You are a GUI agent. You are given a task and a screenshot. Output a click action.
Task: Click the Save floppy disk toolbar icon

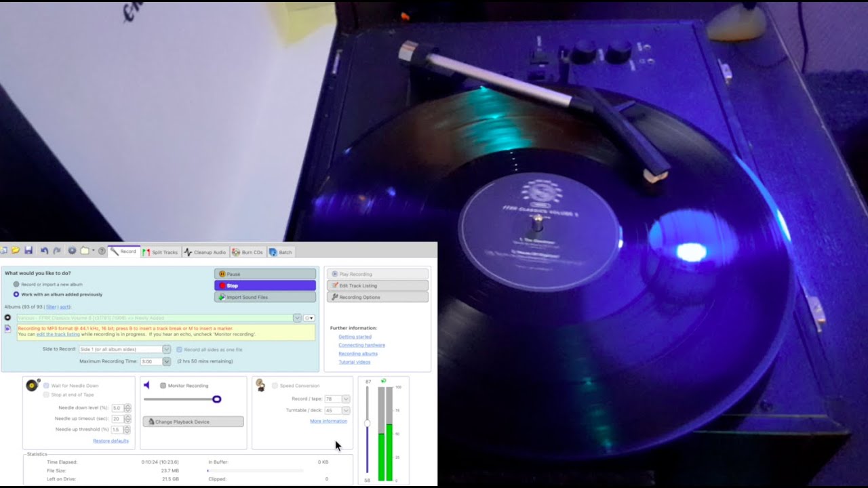pyautogui.click(x=28, y=251)
